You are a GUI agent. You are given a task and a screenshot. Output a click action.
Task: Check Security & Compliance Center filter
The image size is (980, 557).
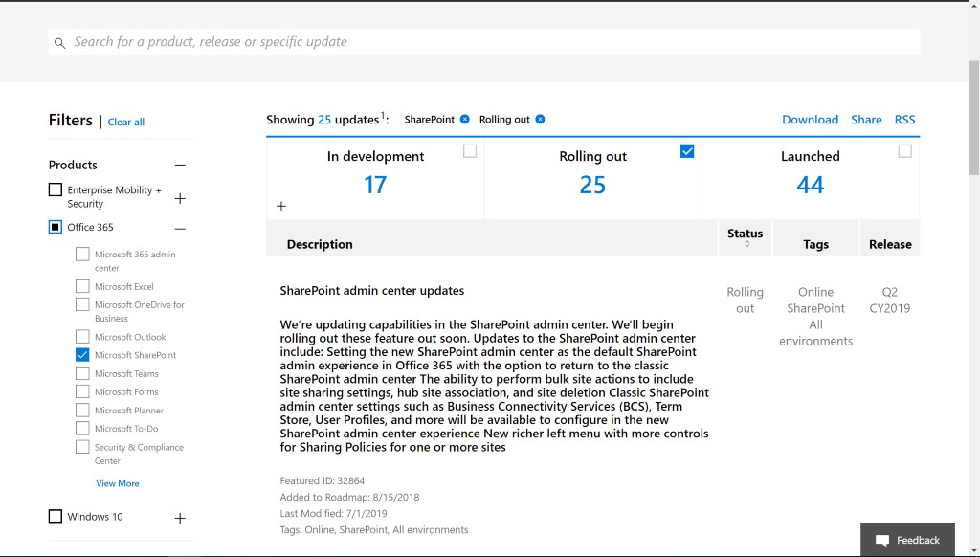[82, 447]
